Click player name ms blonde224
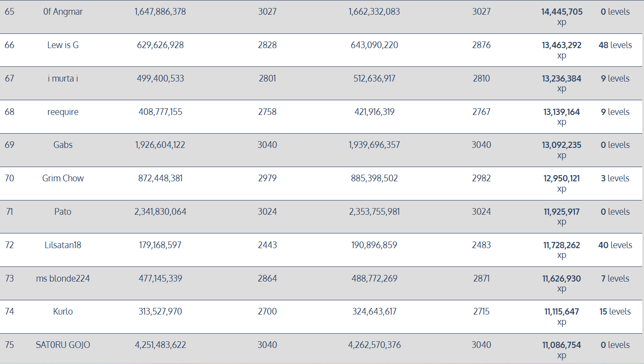 63,278
